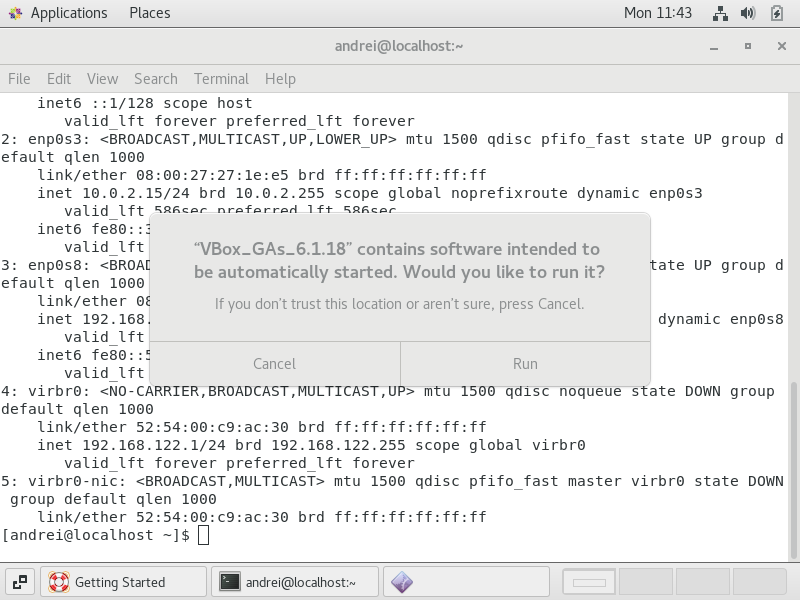This screenshot has width=800, height=600.
Task: Click the dialog heading about VBox_GAs_6.1.18
Action: click(x=399, y=261)
